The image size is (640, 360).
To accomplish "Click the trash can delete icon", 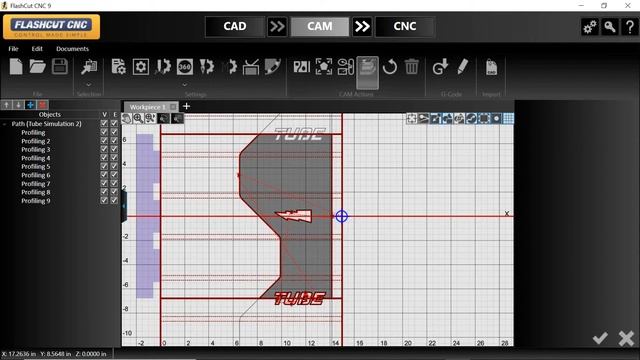I will [411, 67].
